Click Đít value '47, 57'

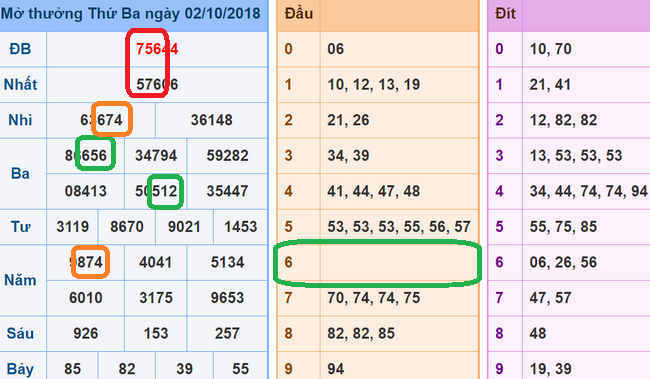coord(550,298)
